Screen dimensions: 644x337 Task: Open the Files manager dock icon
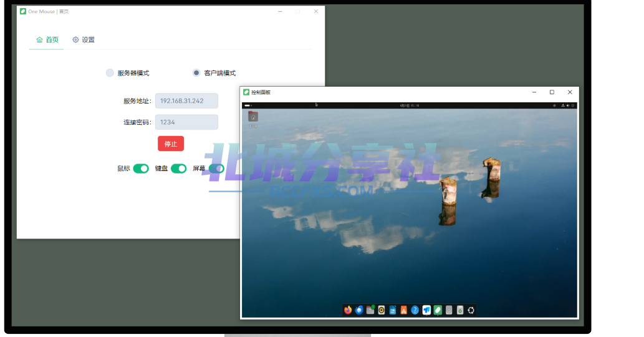tap(370, 310)
